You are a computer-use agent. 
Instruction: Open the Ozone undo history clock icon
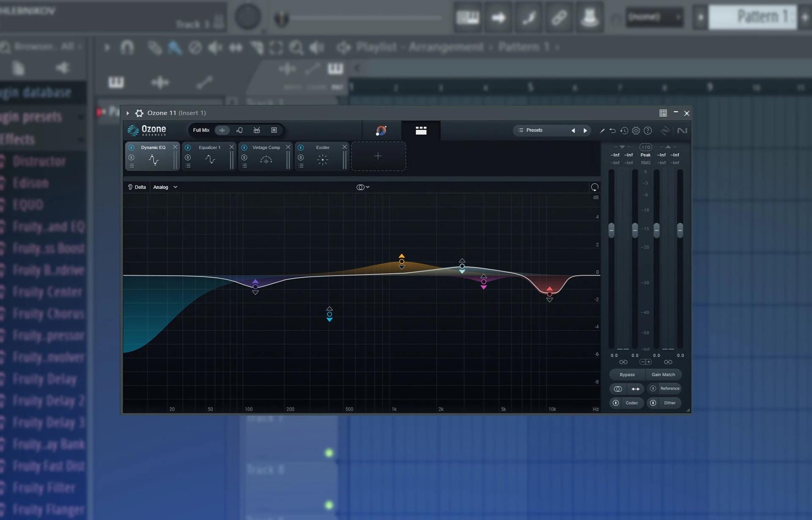624,131
